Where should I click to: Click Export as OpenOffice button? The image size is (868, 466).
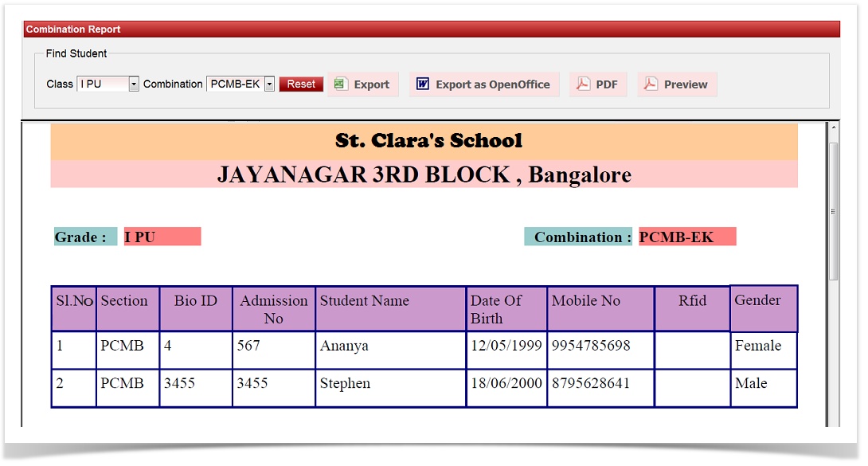click(x=484, y=84)
